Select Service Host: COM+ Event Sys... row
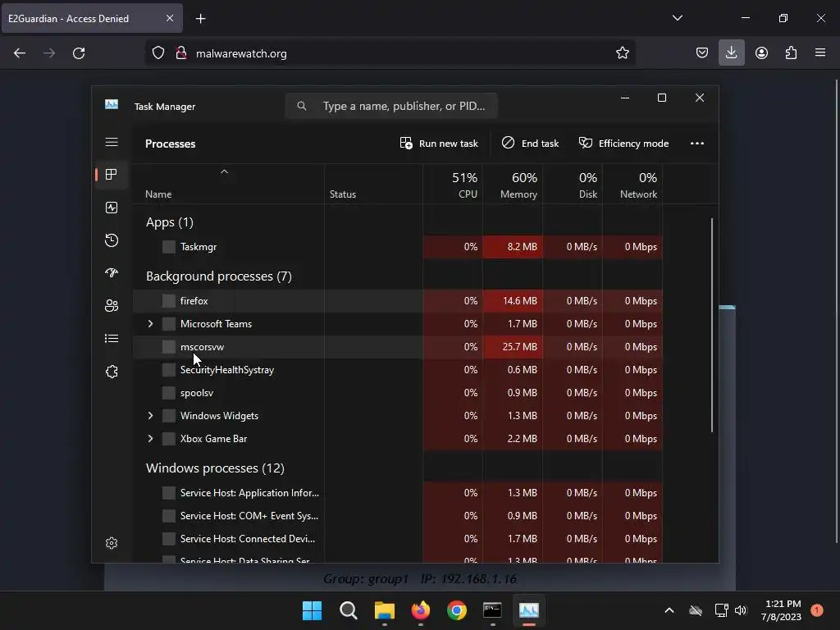 [398, 517]
